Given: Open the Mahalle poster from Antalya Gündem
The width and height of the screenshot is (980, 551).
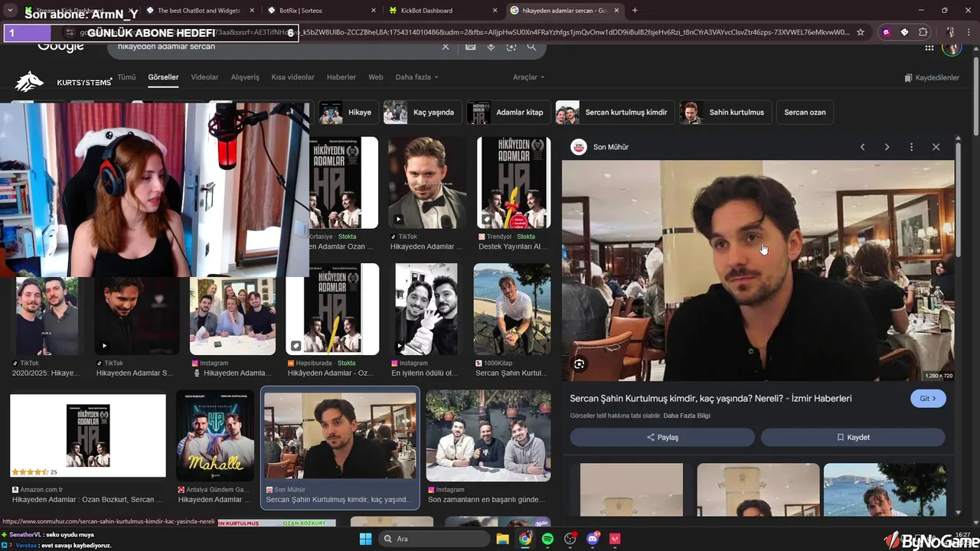Looking at the screenshot, I should coord(215,435).
